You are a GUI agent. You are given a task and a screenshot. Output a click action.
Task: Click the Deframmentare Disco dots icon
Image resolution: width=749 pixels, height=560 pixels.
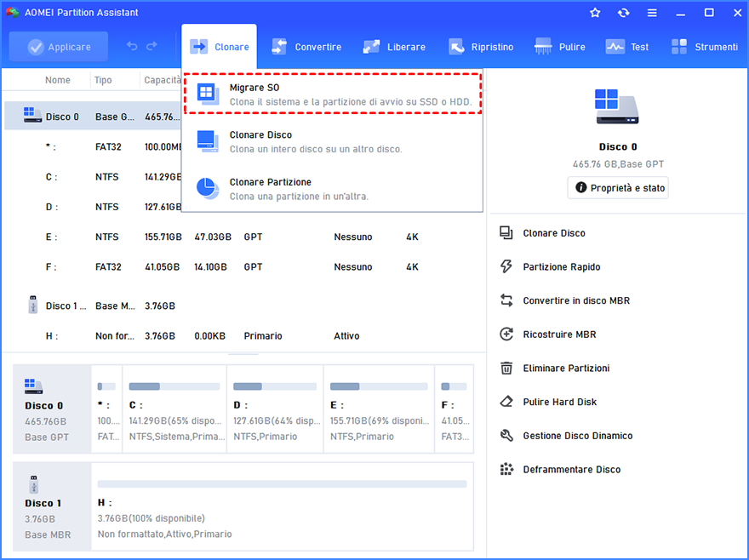coord(506,469)
